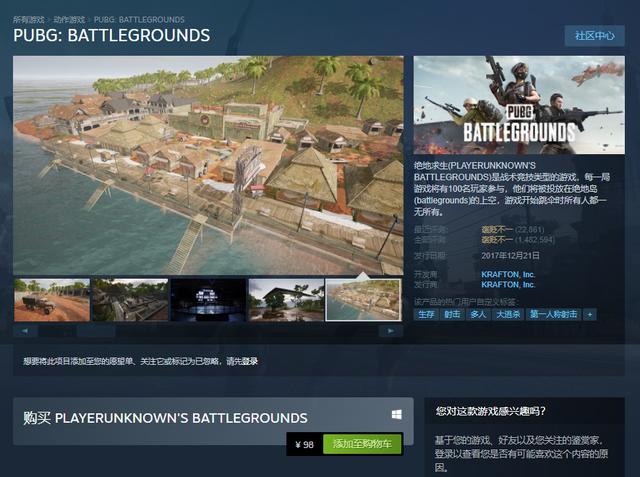640x477 pixels.
Task: Open publisher KRAFTON, Inc. link
Action: tap(508, 284)
